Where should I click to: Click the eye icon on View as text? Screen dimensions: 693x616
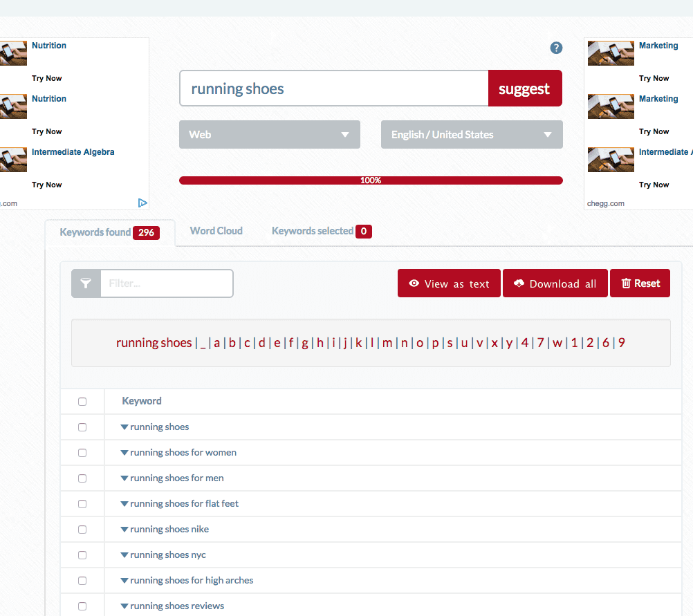tap(414, 283)
